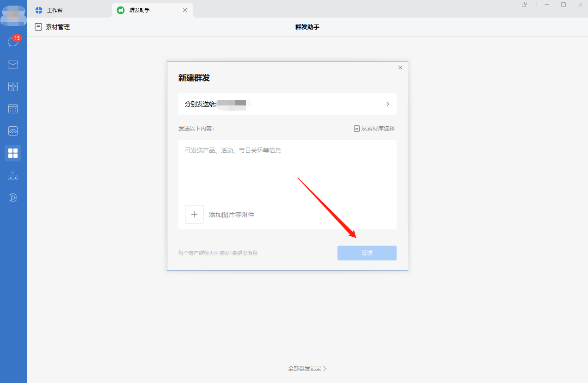Open the Mail envelope icon in sidebar
This screenshot has height=383, width=588.
[13, 64]
